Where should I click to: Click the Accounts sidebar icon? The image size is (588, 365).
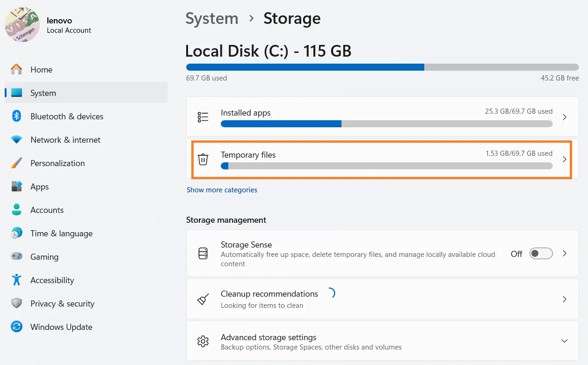coord(17,210)
